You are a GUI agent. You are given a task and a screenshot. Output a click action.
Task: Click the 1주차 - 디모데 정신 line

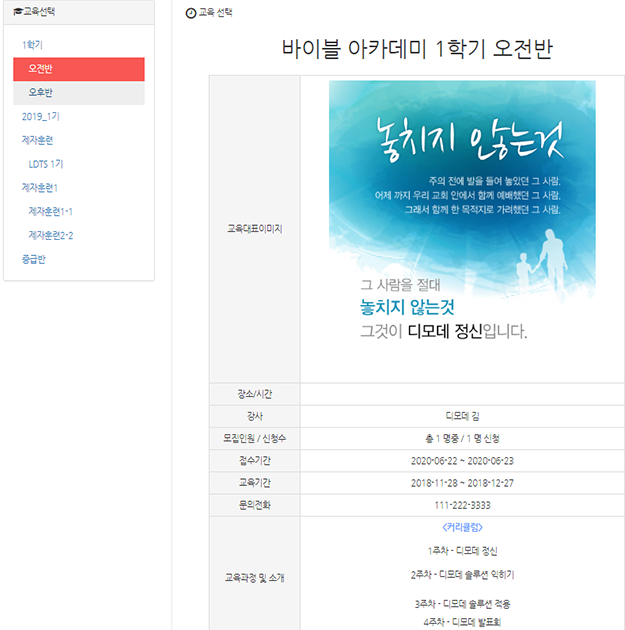coord(462,551)
